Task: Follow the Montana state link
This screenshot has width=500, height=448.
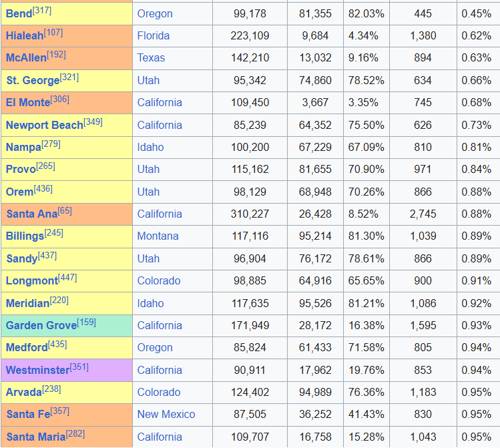Action: click(158, 236)
